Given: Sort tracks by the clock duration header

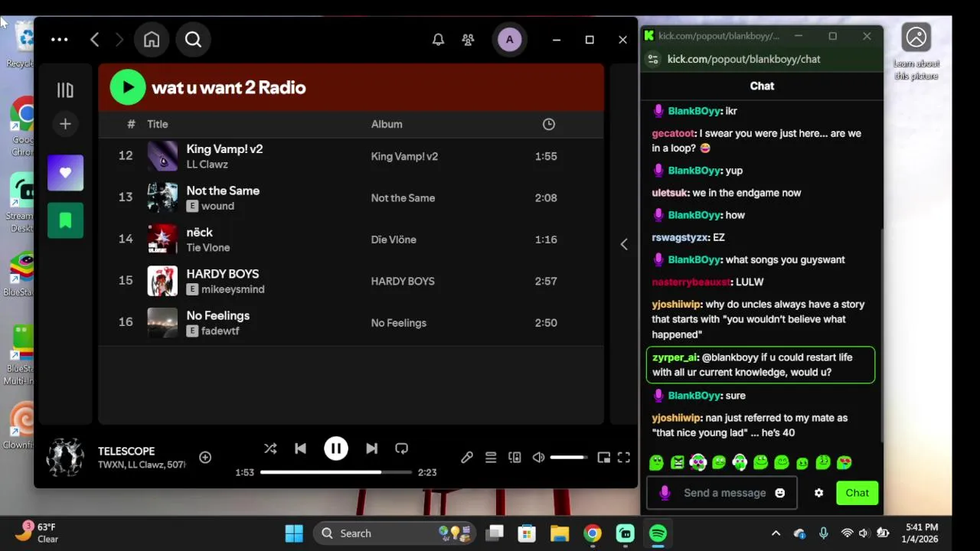Looking at the screenshot, I should click(549, 124).
